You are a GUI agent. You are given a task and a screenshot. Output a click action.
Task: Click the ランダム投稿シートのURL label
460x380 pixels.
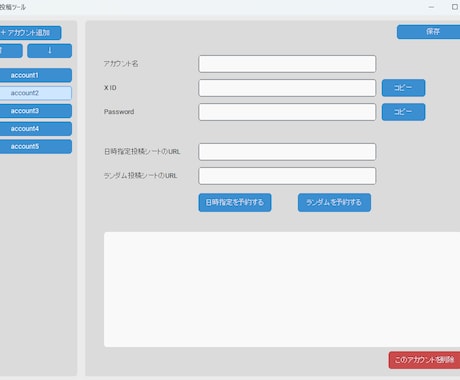[x=140, y=176]
